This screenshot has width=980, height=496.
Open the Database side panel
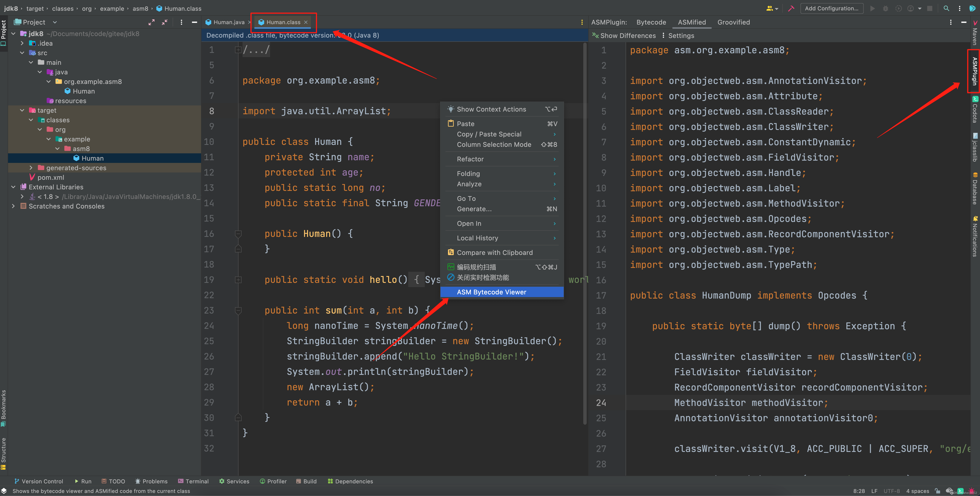pos(975,189)
